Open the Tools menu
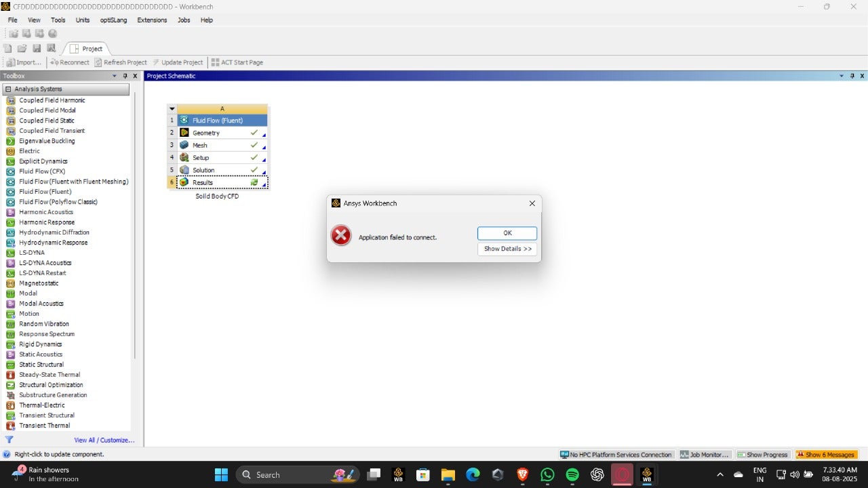 click(x=58, y=20)
